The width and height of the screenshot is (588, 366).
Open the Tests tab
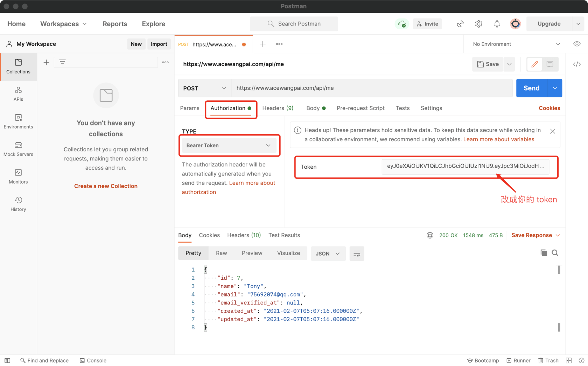pos(402,108)
